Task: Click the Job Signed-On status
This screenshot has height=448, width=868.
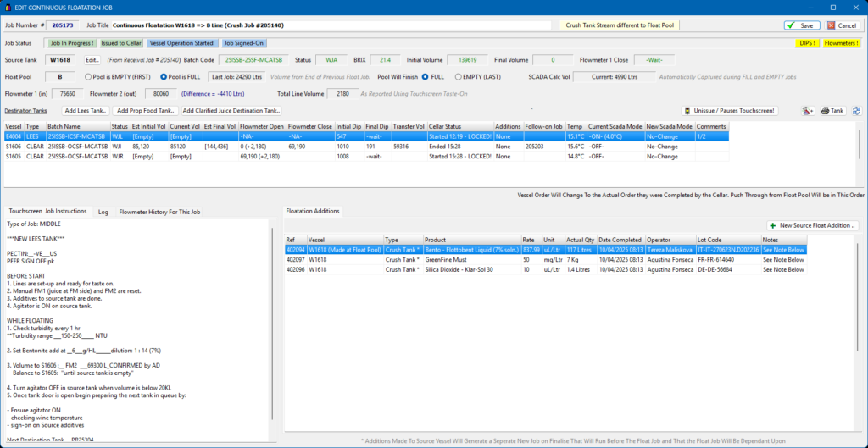Action: (243, 42)
